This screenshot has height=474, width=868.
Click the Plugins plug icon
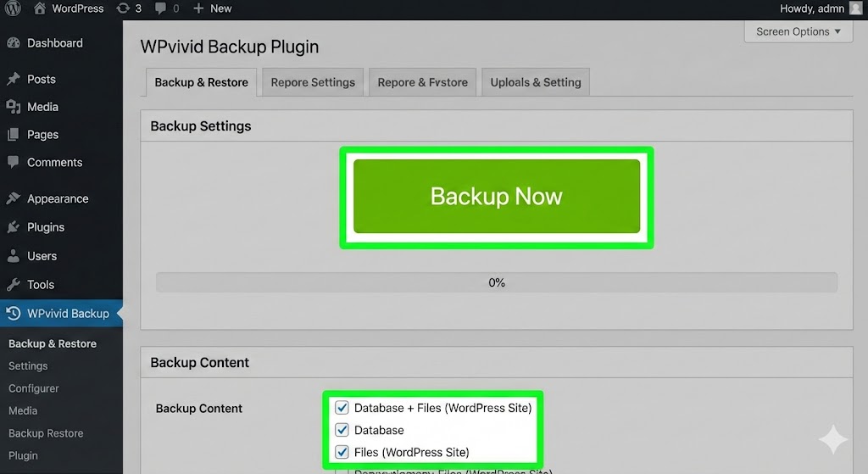coord(13,227)
